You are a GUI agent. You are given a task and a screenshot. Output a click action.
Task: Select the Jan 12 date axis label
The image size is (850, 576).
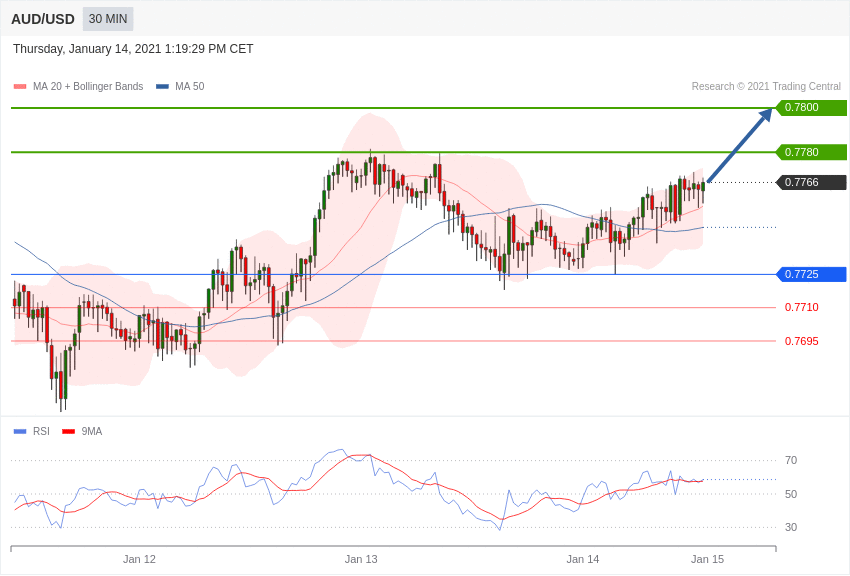(x=139, y=559)
